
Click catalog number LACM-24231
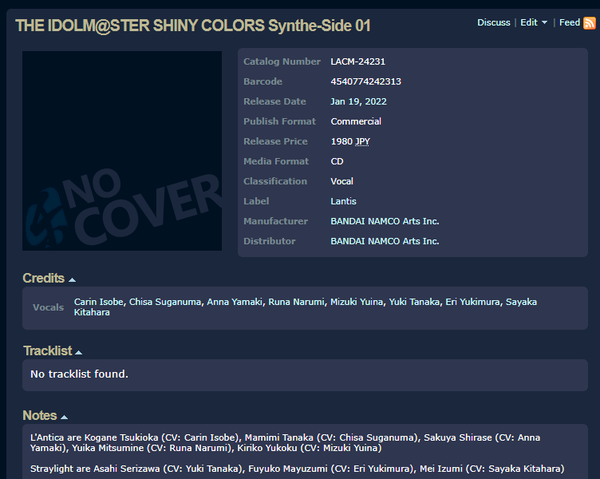[358, 62]
